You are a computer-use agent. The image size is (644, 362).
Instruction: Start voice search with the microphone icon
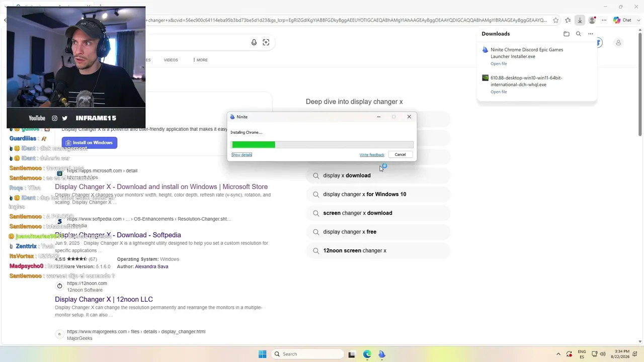tap(254, 42)
